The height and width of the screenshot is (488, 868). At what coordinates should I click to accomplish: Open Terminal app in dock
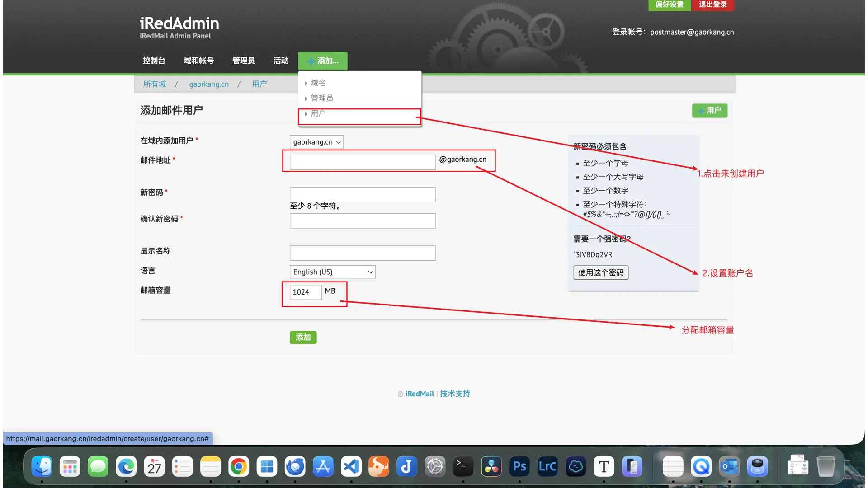click(463, 466)
